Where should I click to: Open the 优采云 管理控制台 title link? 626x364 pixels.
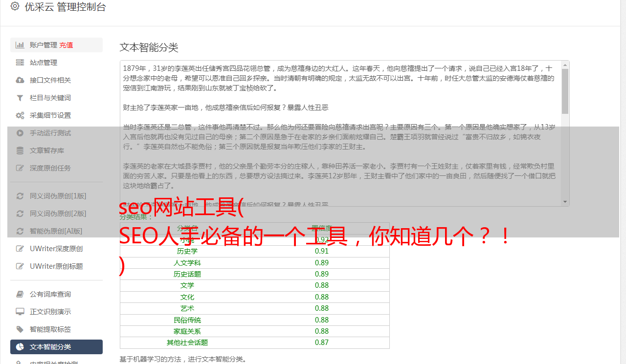coord(65,7)
